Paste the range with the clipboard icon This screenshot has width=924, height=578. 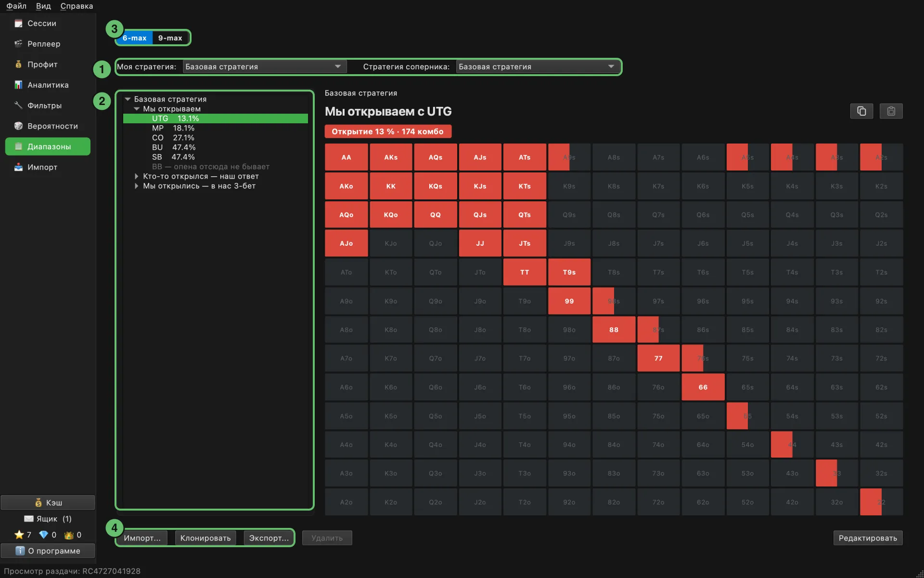[x=891, y=111]
